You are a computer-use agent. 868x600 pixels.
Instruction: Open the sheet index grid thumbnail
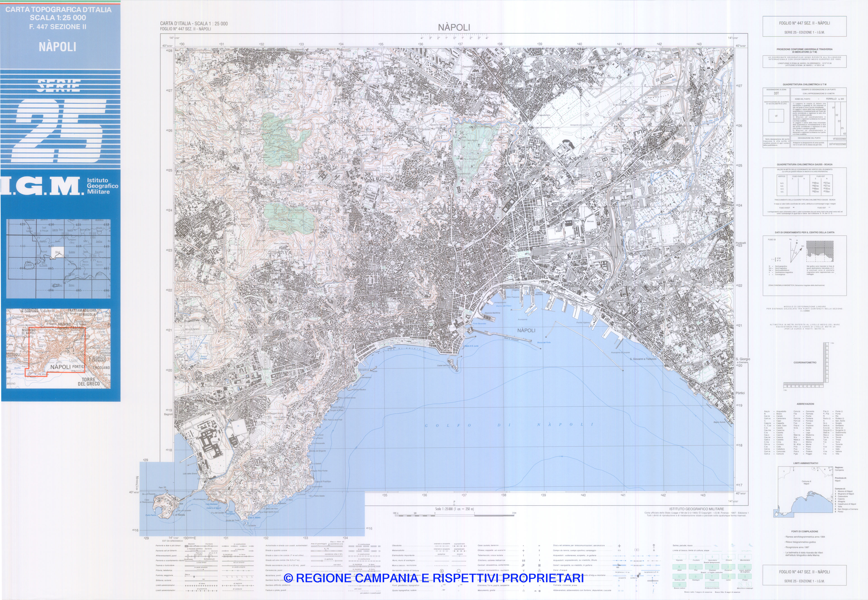[x=58, y=259]
